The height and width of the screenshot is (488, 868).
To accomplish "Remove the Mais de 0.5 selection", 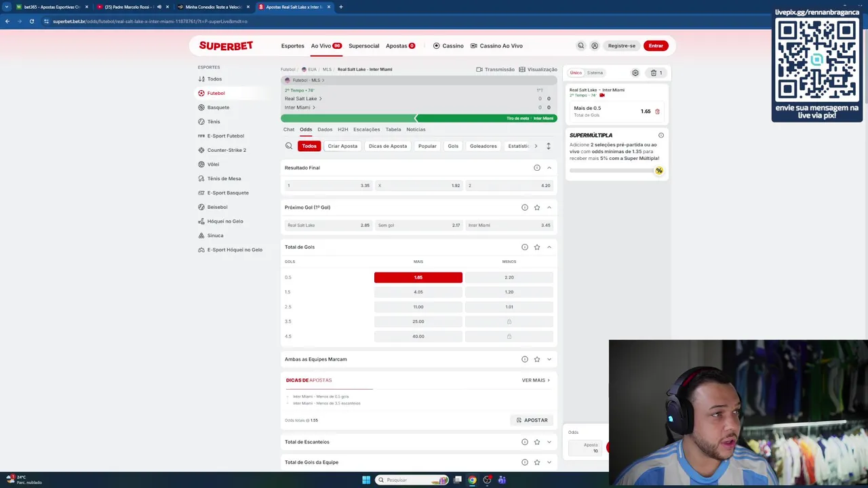I will click(657, 111).
